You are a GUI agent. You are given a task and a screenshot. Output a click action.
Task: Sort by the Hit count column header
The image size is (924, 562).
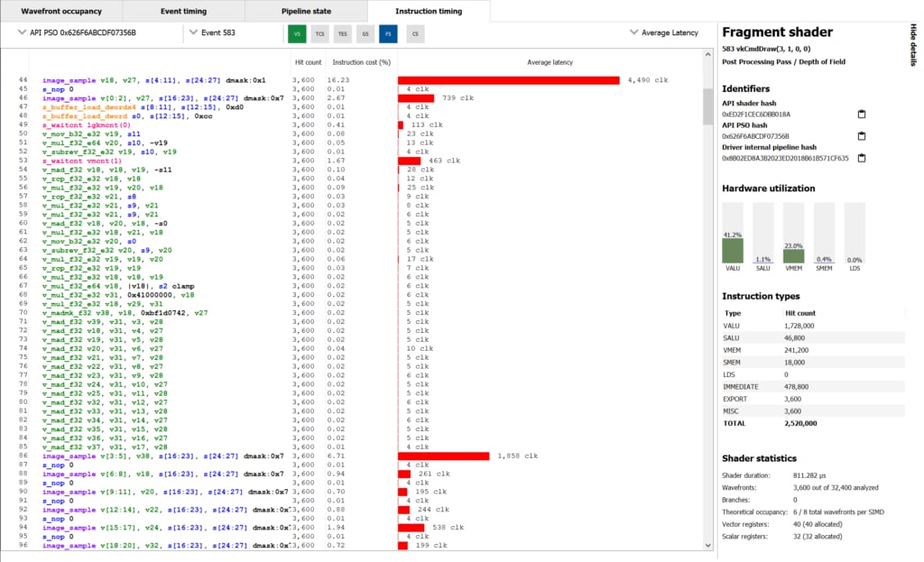(x=308, y=62)
